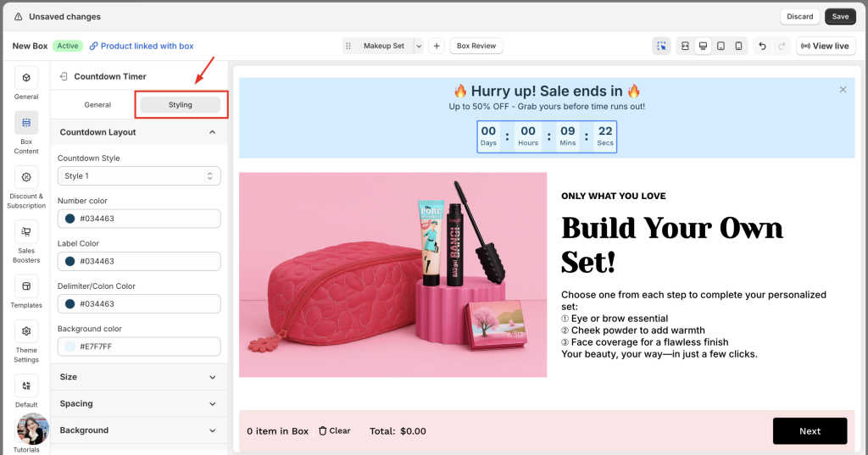Select the Box Content sidebar icon
This screenshot has width=868, height=455.
26,124
